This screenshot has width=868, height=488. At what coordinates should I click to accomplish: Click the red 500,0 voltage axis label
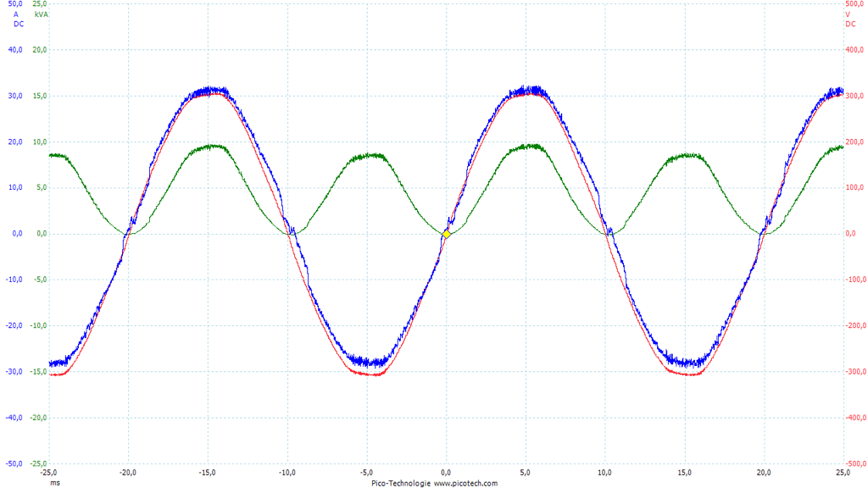click(855, 4)
